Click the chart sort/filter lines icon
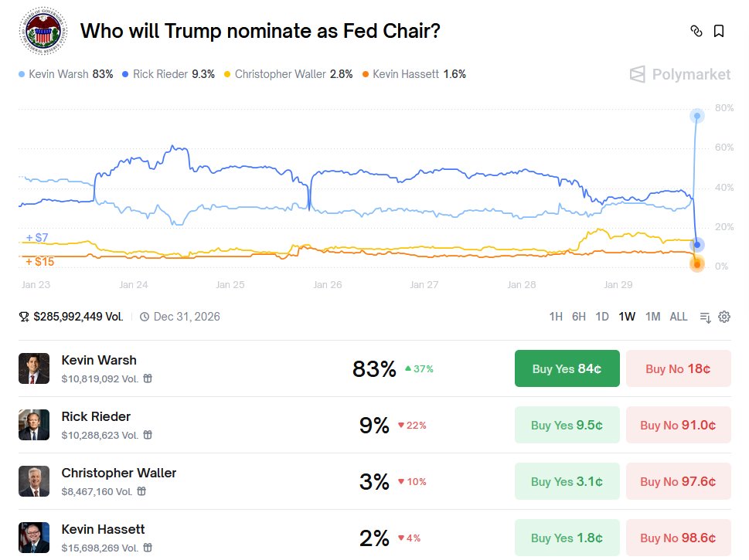 point(705,317)
